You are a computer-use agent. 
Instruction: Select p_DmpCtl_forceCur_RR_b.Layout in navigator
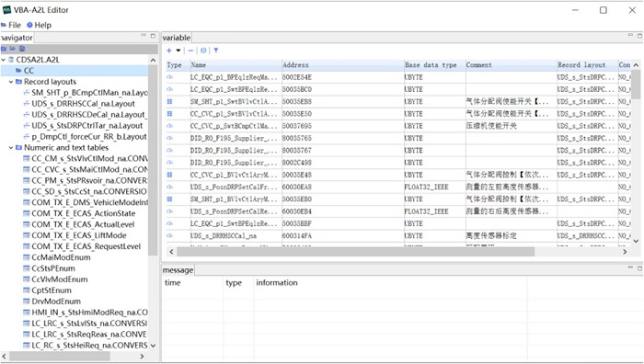tap(89, 137)
